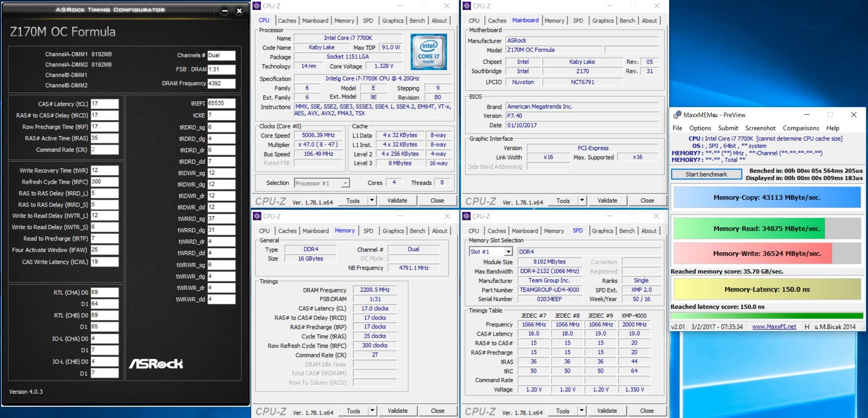Image resolution: width=868 pixels, height=418 pixels.
Task: Open the Slot #1 memory slot dropdown
Action: tap(508, 252)
